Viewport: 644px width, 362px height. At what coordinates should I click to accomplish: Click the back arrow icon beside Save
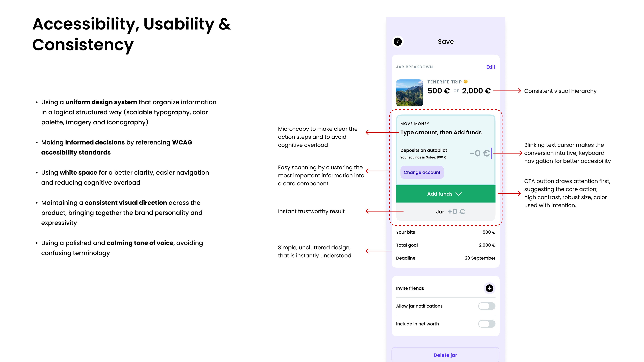coord(398,41)
